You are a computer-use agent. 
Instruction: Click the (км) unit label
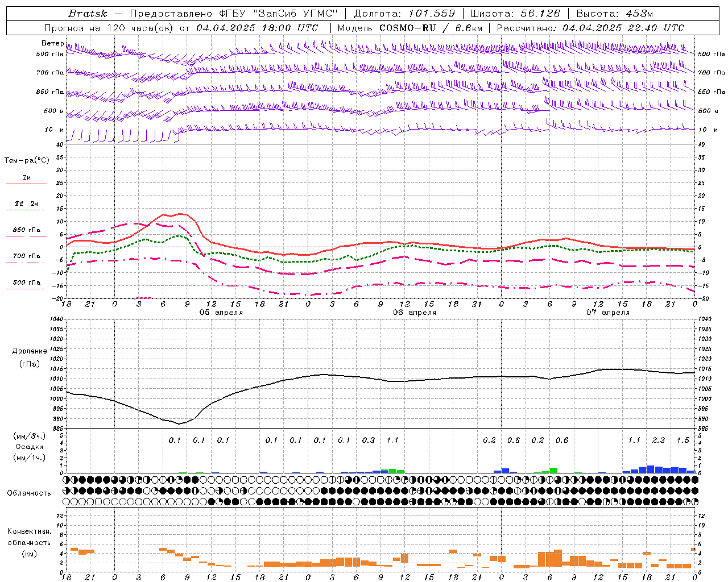(x=29, y=554)
